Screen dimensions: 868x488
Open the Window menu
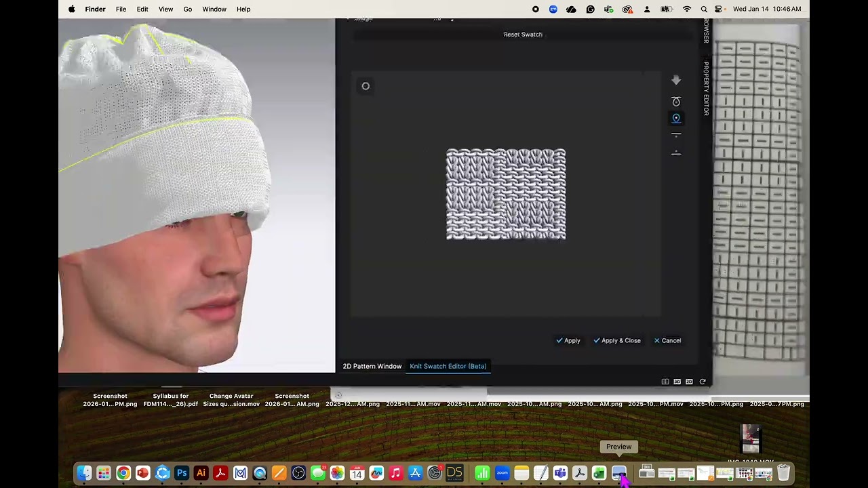coord(214,9)
